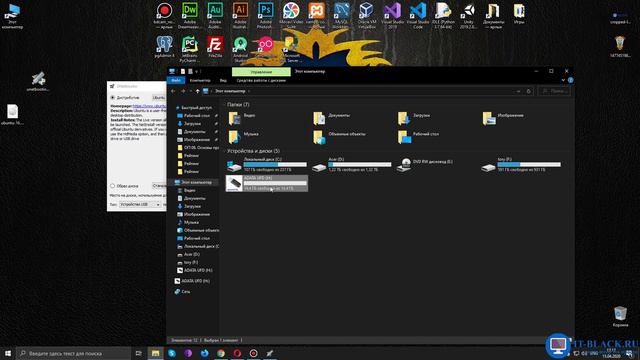Select Локальный диск (C:) drive tile
The height and width of the screenshot is (360, 640).
click(267, 164)
